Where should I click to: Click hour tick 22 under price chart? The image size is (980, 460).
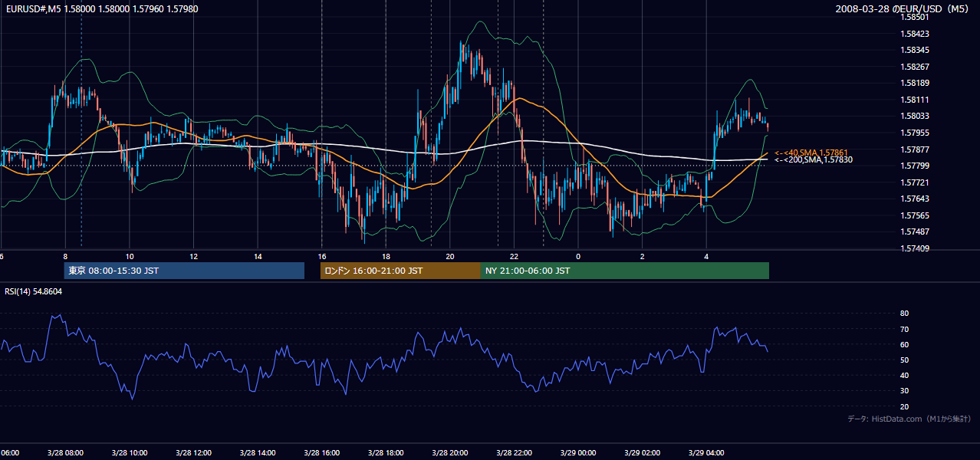coord(515,256)
